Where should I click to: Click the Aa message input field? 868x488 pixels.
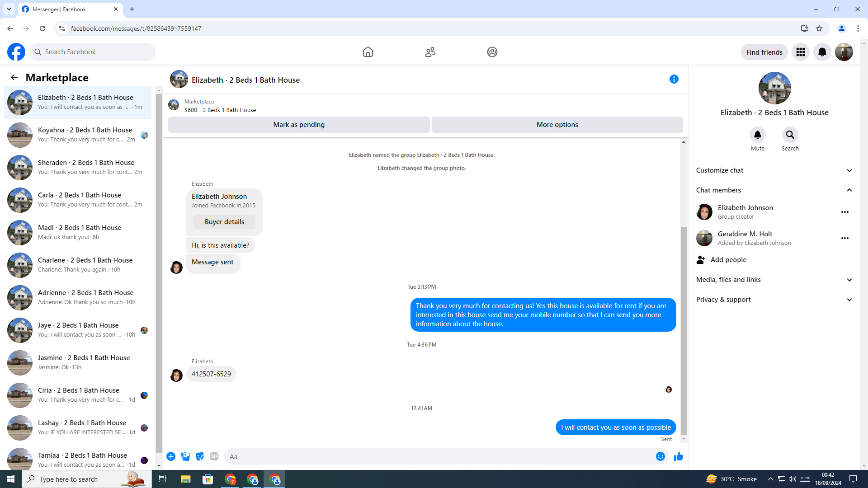pos(439,457)
